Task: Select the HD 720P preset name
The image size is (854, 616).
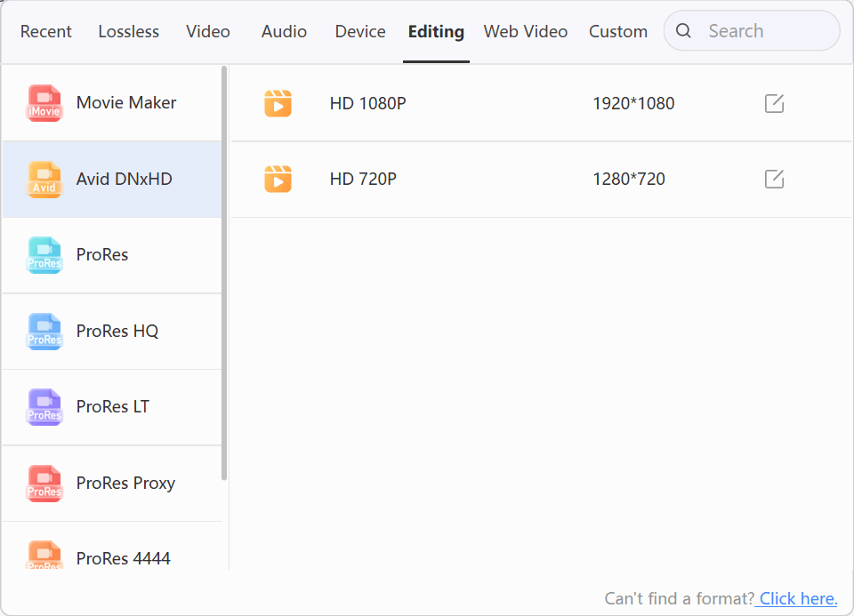Action: pyautogui.click(x=363, y=179)
